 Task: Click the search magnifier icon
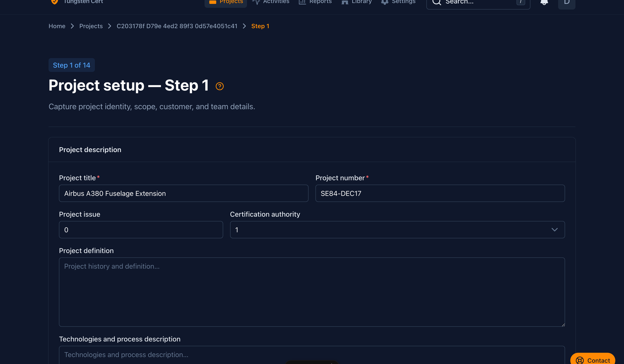(x=437, y=2)
